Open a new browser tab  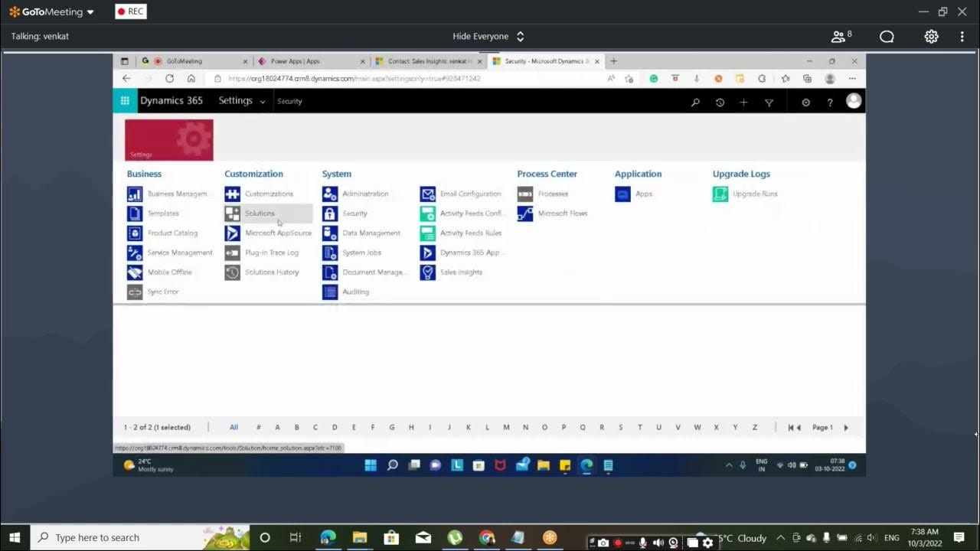click(613, 61)
